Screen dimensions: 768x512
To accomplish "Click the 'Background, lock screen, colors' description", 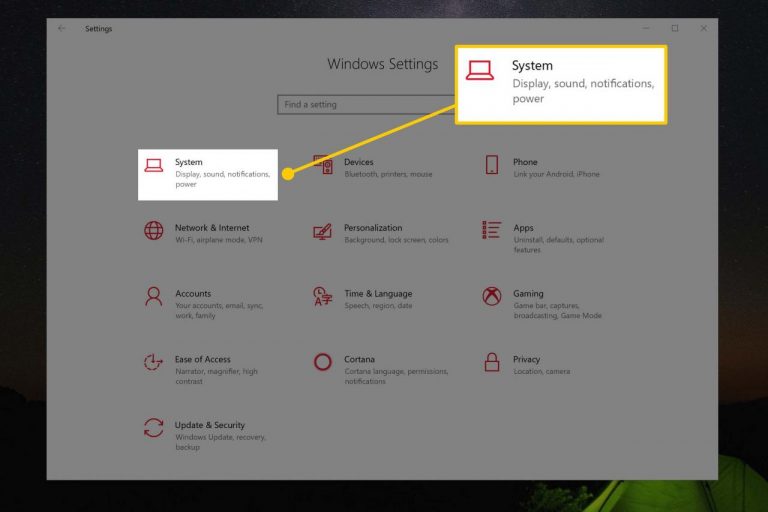I will pos(396,240).
